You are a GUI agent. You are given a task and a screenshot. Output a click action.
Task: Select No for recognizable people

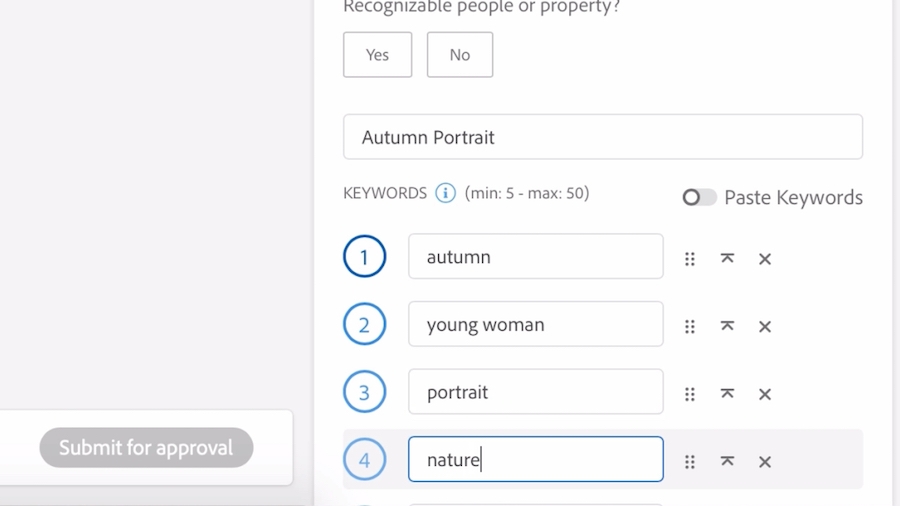(x=460, y=55)
